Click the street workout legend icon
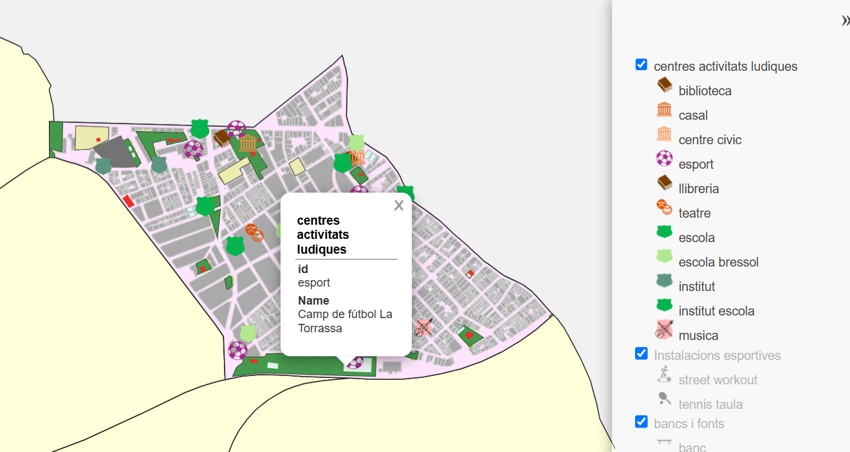Image resolution: width=850 pixels, height=452 pixels. tap(664, 374)
